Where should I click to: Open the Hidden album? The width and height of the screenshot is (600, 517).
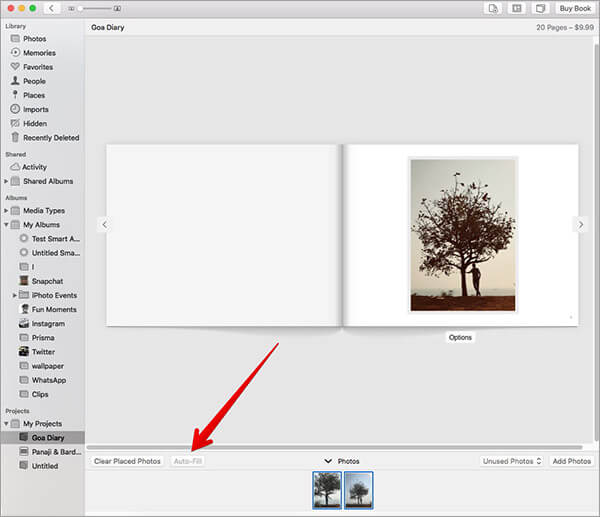tap(42, 124)
